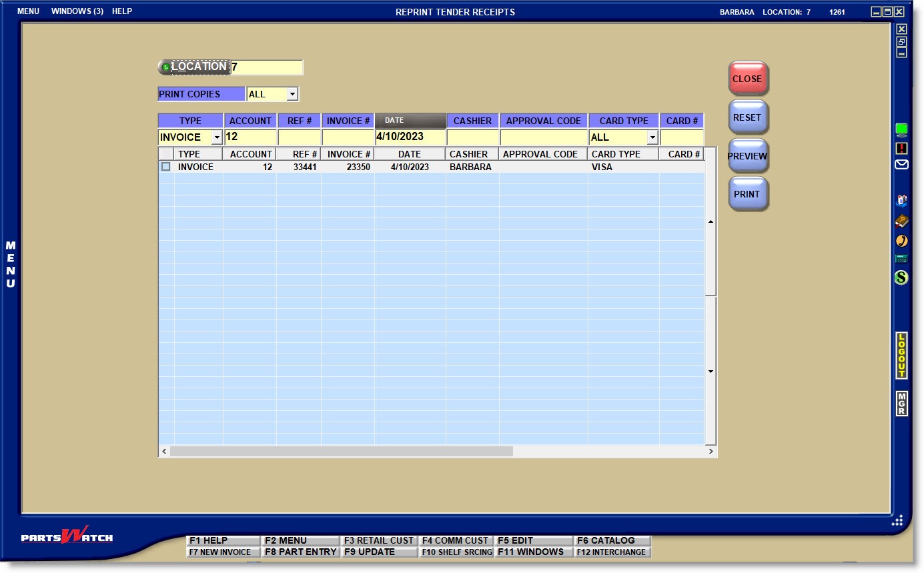Open the HELP menu in top bar
The height and width of the screenshot is (573, 924).
click(x=122, y=11)
